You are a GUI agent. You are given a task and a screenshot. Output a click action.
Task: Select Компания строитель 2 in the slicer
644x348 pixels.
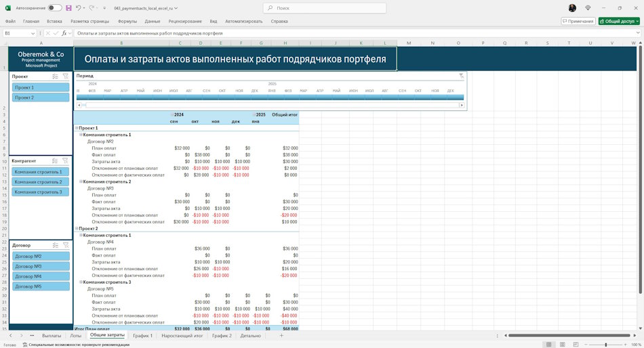40,182
